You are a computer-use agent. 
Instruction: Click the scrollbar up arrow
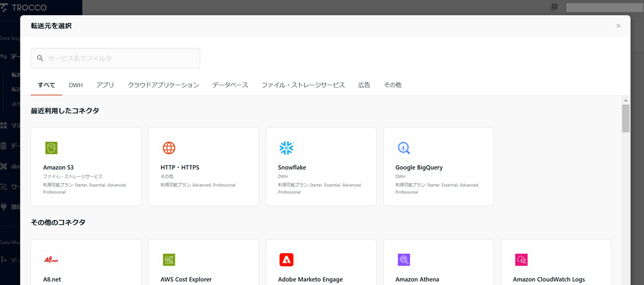point(626,100)
